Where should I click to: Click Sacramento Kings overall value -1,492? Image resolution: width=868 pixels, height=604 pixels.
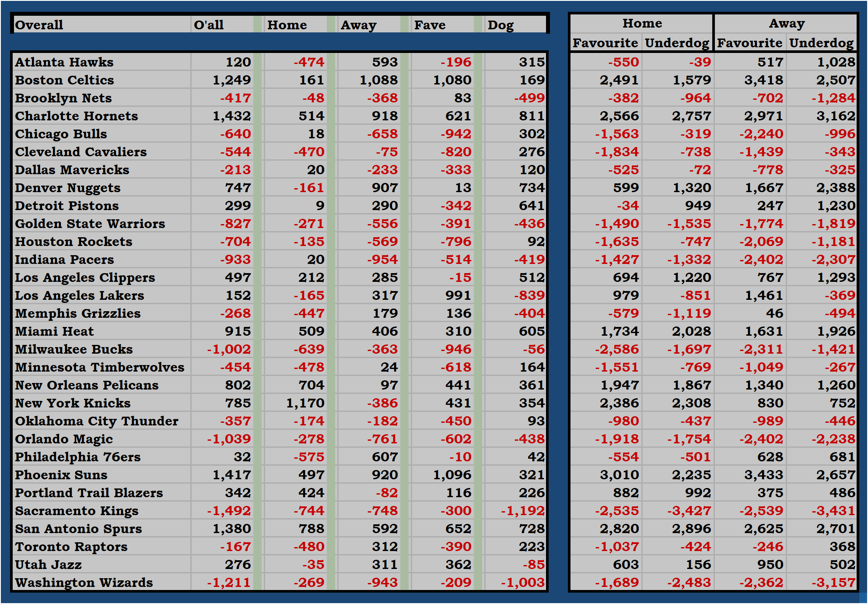coord(229,511)
